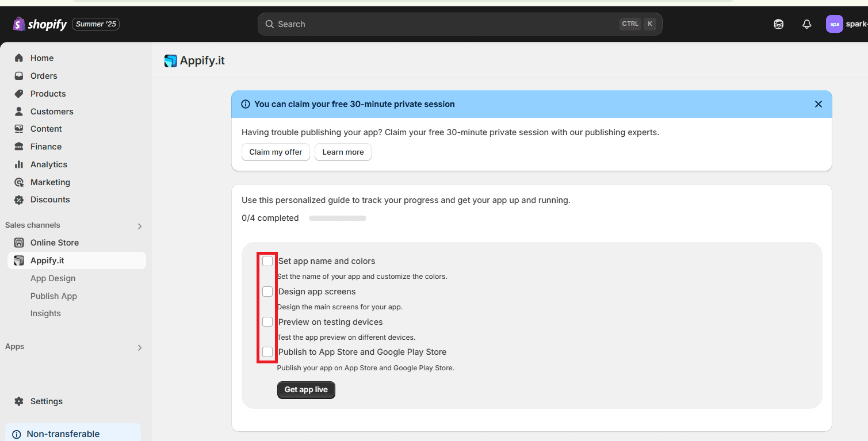Tick the Design app screens checkbox

pos(267,292)
